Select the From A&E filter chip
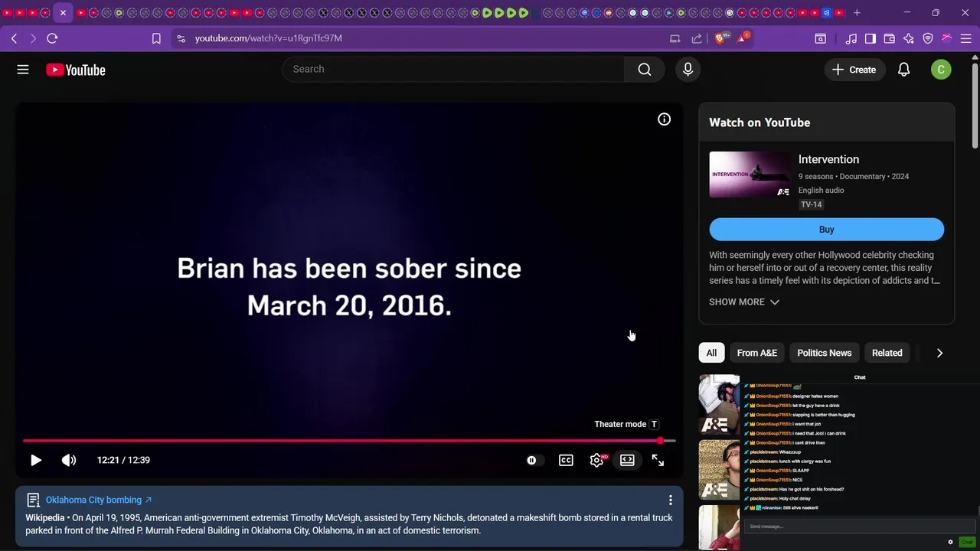Image resolution: width=980 pixels, height=551 pixels. [756, 353]
